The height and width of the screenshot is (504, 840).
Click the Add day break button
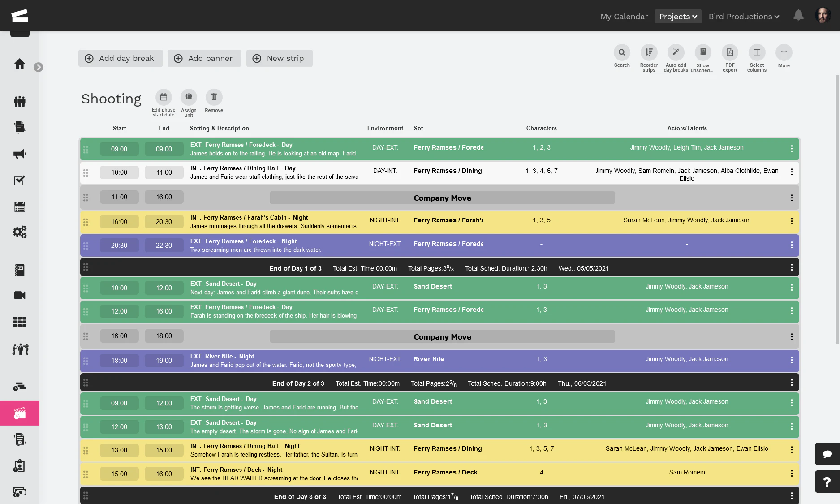pos(120,58)
